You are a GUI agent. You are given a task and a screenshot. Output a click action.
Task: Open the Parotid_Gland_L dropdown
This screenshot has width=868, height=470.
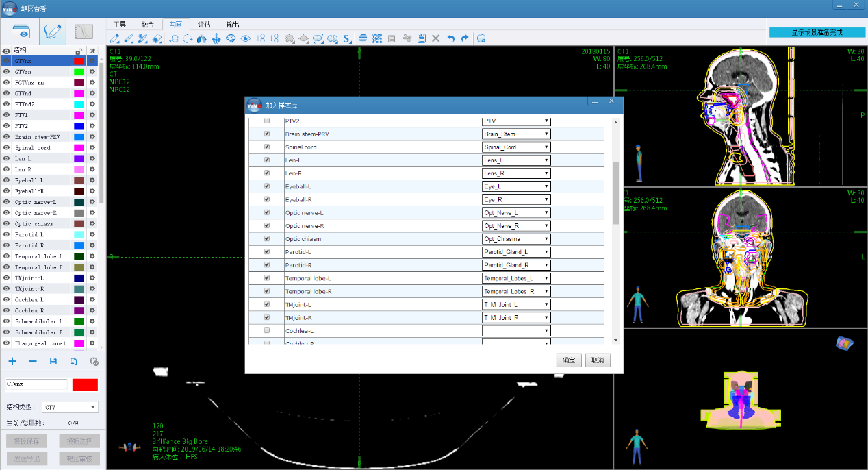pyautogui.click(x=516, y=252)
